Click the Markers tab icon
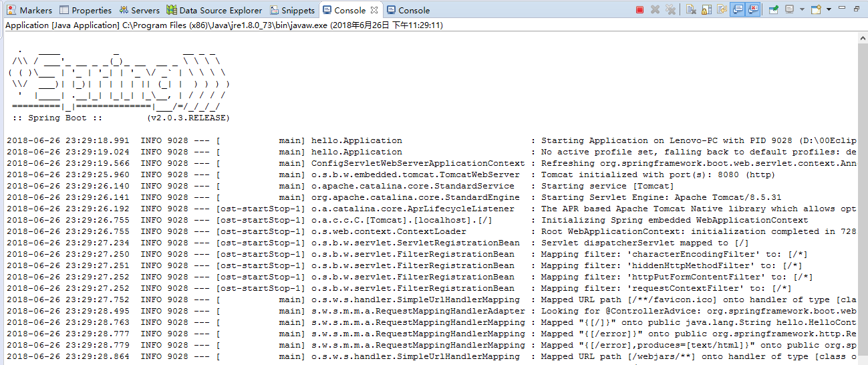 coord(11,10)
